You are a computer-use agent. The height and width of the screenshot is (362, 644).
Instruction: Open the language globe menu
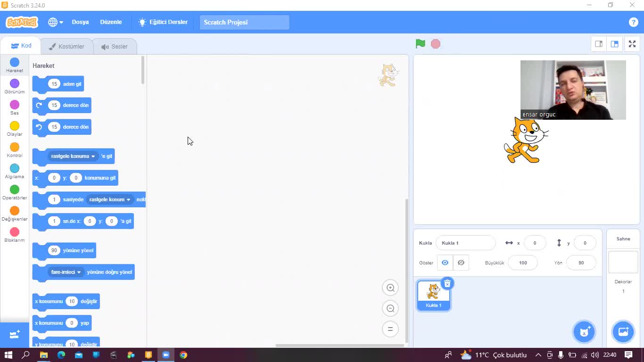(55, 22)
